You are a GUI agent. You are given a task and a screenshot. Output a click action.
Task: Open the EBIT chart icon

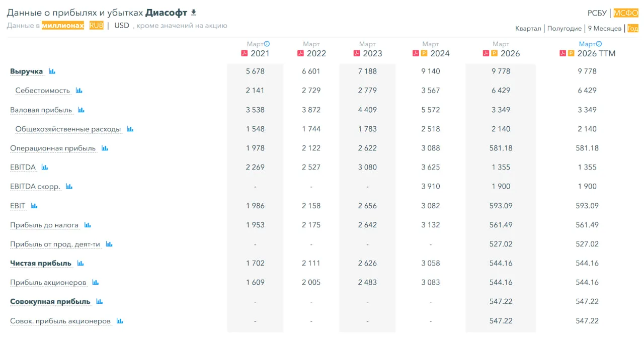point(34,206)
